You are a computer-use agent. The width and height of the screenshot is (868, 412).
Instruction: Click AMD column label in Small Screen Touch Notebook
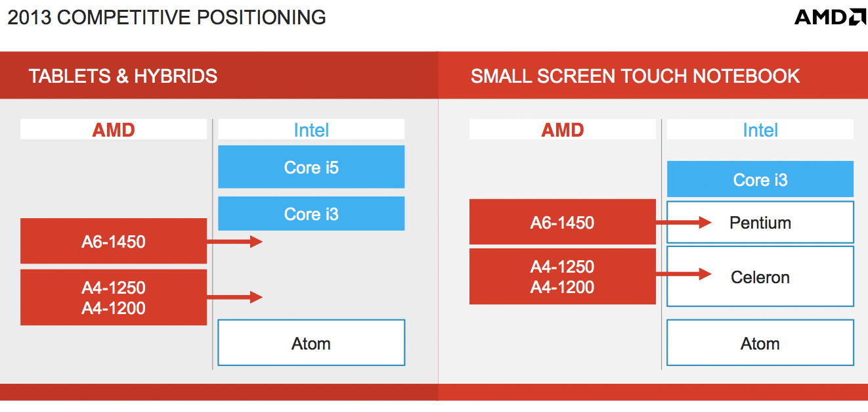tap(562, 130)
